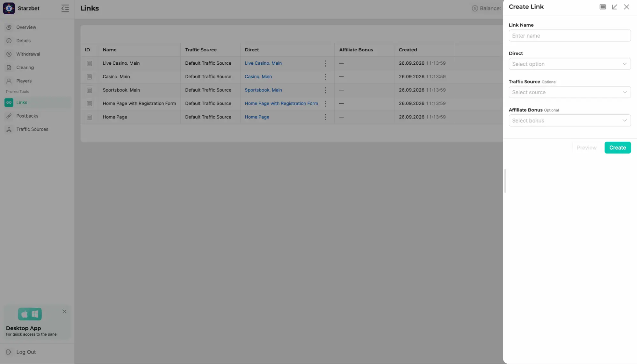Open three-dot menu for Home Page row
Image resolution: width=637 pixels, height=364 pixels.
click(325, 117)
